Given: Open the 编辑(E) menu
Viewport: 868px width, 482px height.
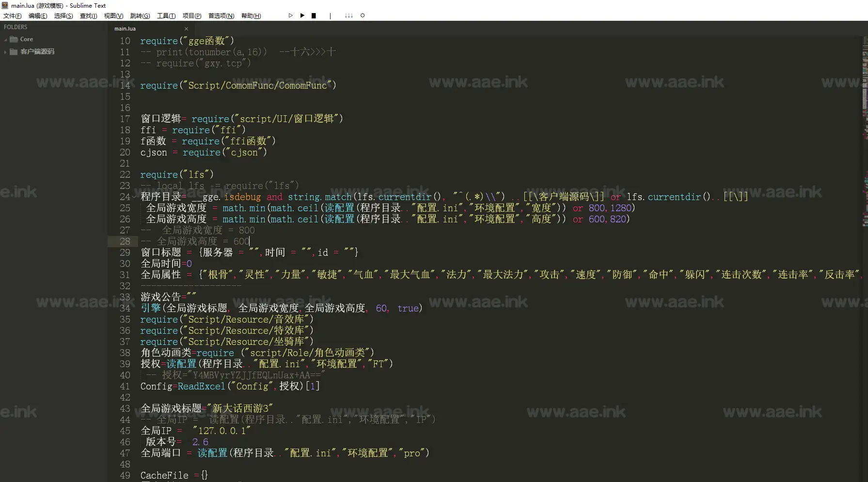Looking at the screenshot, I should pyautogui.click(x=38, y=16).
